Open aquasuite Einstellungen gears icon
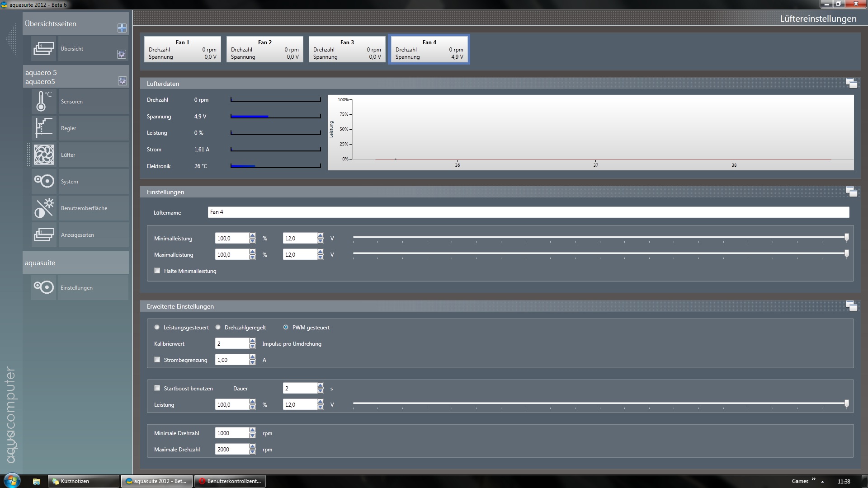The image size is (868, 488). click(44, 287)
